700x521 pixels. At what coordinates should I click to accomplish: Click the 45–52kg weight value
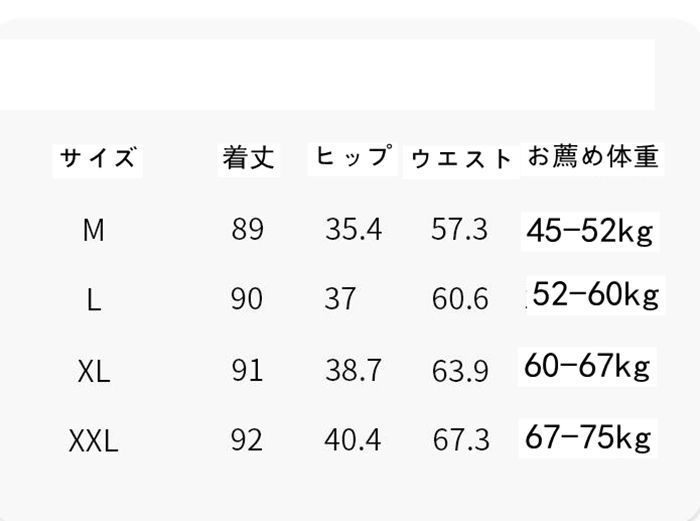589,231
